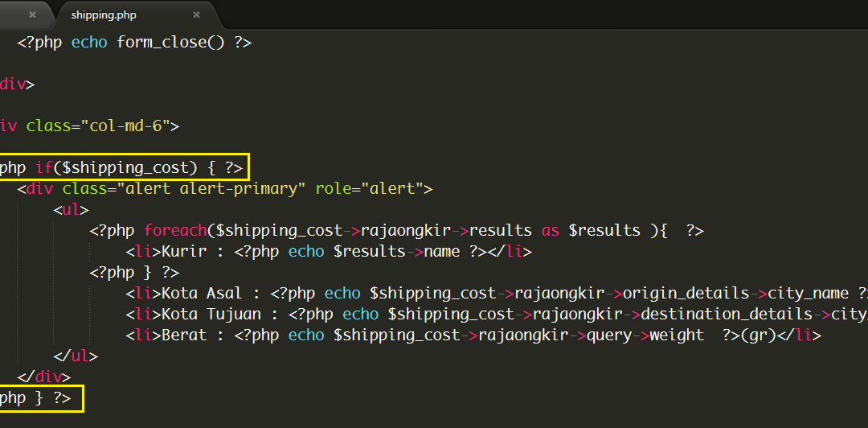Image resolution: width=868 pixels, height=428 pixels.
Task: Click the highlighted closing php brace line
Action: [42, 398]
